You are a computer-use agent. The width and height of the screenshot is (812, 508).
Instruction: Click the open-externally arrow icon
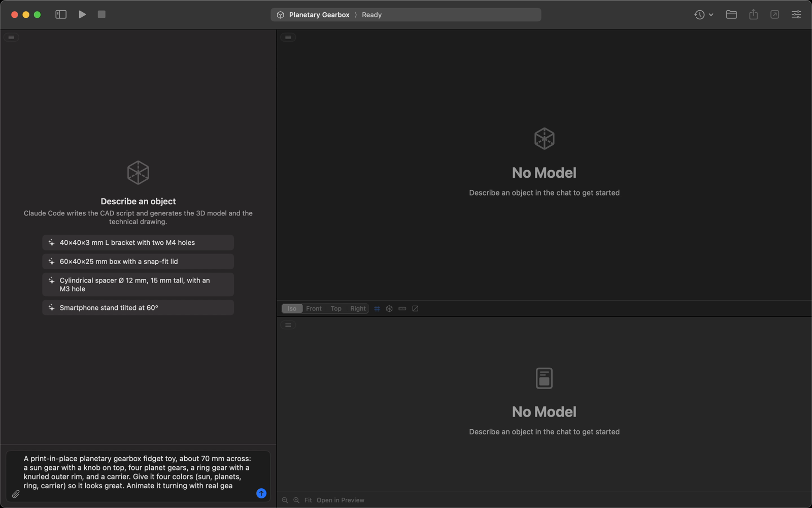(x=774, y=15)
